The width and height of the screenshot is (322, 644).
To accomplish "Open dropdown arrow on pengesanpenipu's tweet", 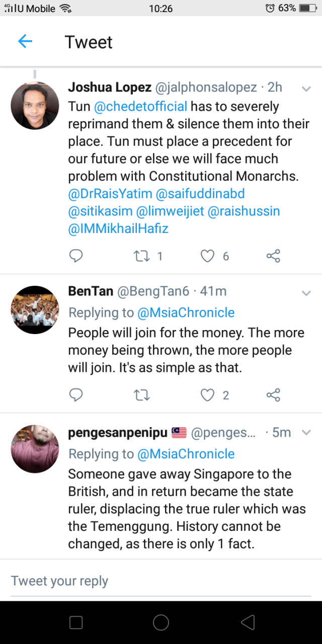I will tap(306, 432).
